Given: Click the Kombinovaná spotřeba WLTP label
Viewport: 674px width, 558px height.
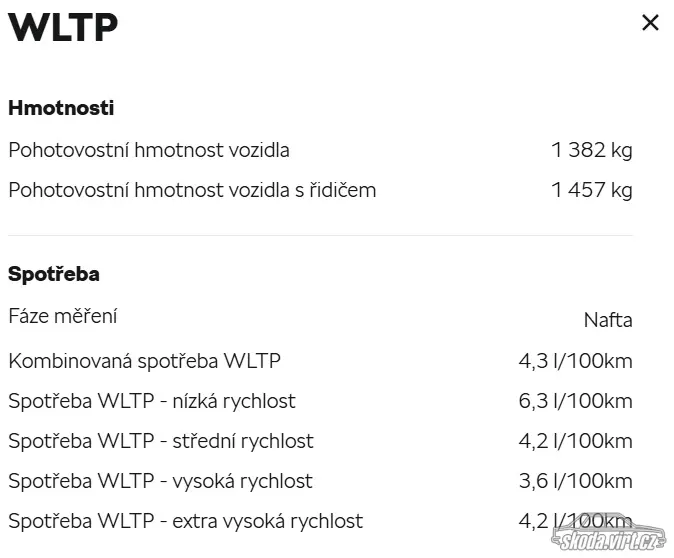Looking at the screenshot, I should (145, 361).
